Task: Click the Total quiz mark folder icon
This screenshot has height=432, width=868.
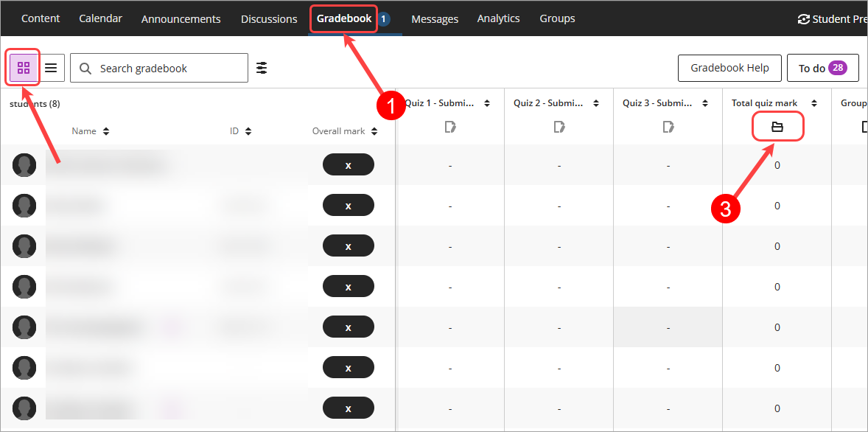Action: pyautogui.click(x=777, y=128)
